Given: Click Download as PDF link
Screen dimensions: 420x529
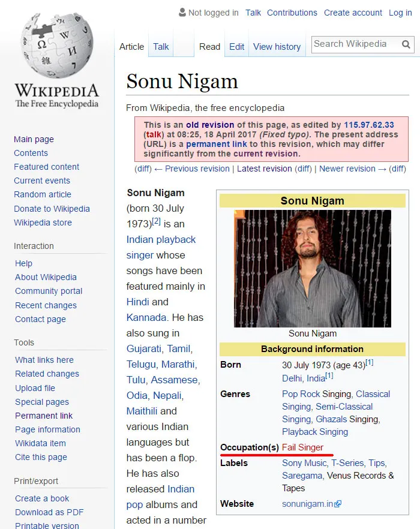Looking at the screenshot, I should pos(49,512).
